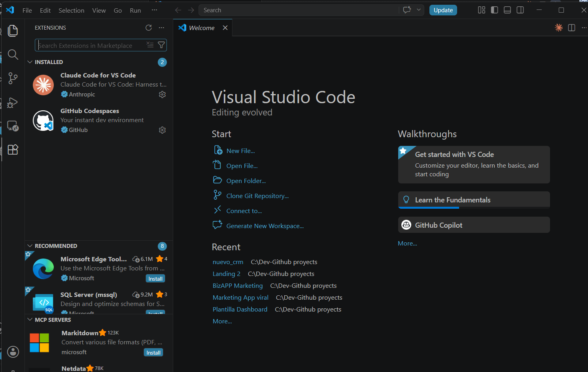Open the Search view in activity bar
The height and width of the screenshot is (372, 588).
coord(13,55)
